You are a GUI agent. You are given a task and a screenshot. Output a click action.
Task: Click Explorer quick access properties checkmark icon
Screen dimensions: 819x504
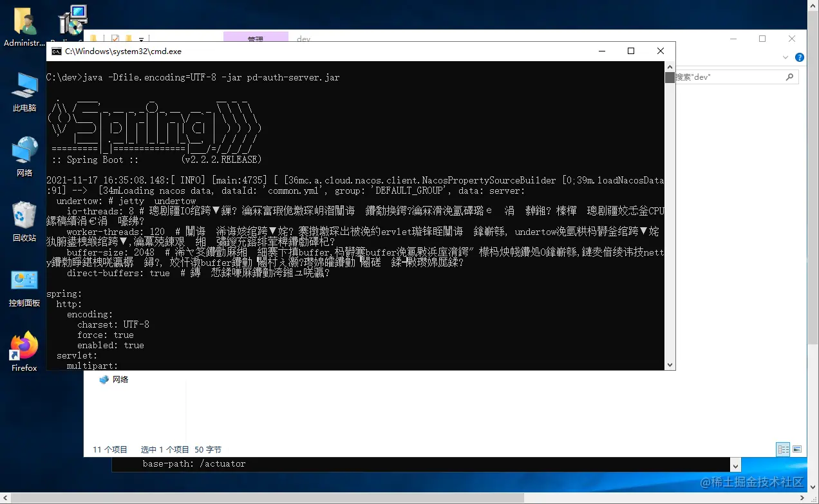coord(115,39)
